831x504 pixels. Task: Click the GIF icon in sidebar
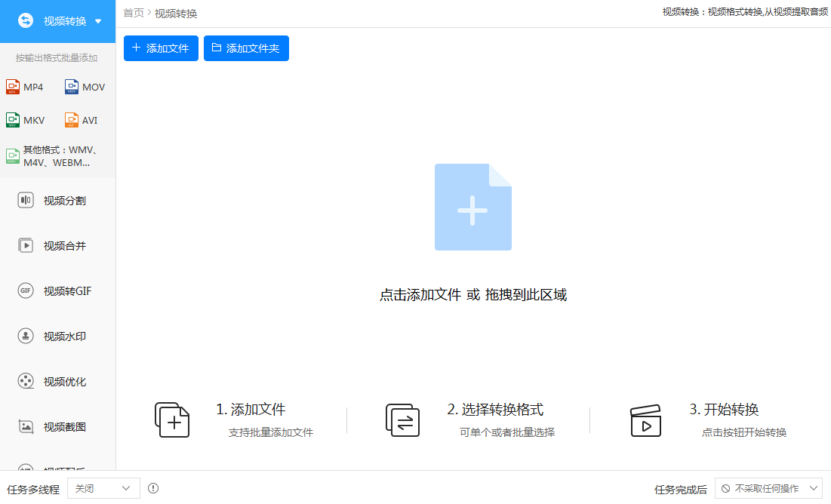(x=26, y=290)
